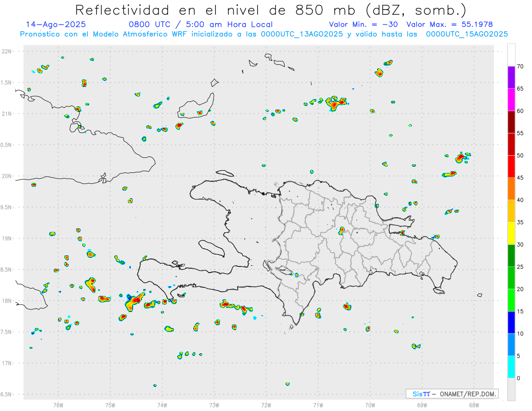Click the colorbar label '50'
The width and height of the screenshot is (532, 411).
coord(520,156)
